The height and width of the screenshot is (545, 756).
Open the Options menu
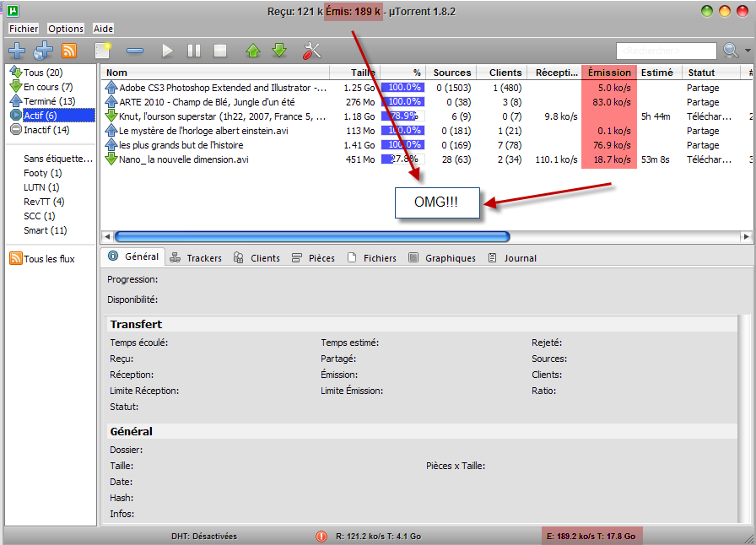(65, 28)
